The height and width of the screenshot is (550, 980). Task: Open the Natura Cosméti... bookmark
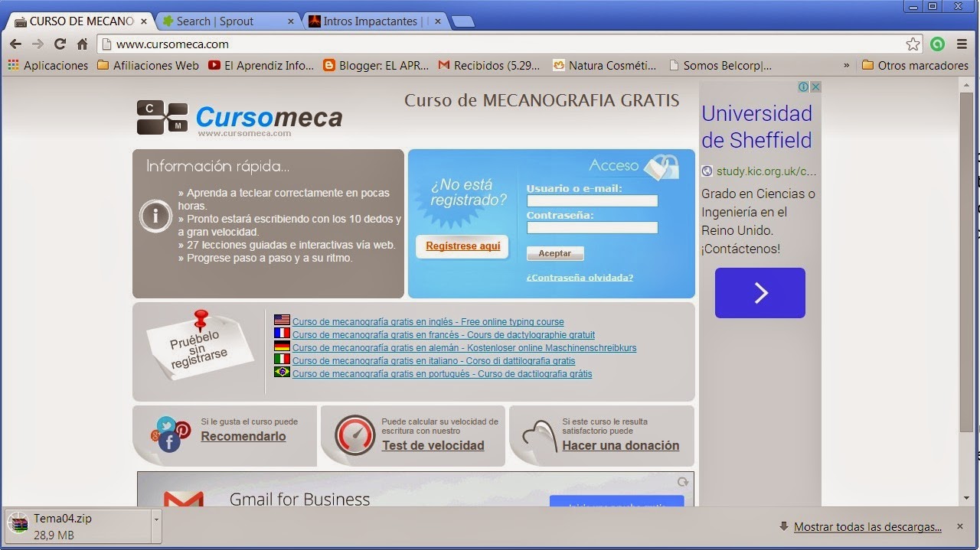coord(605,66)
